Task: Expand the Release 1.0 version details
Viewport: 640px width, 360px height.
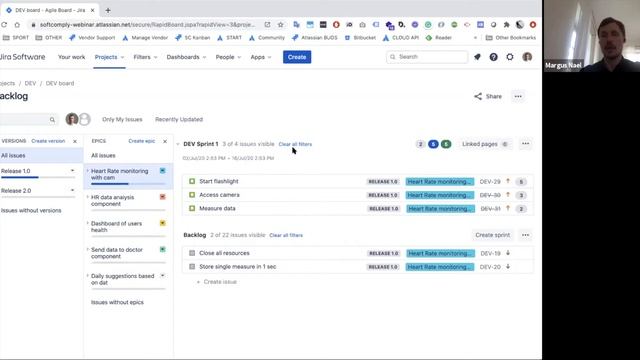Action: tap(72, 171)
